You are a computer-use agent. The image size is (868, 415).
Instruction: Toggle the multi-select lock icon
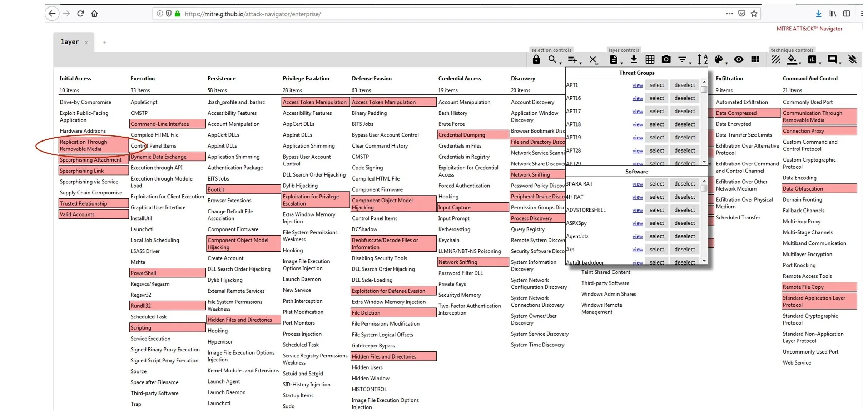[x=536, y=59]
